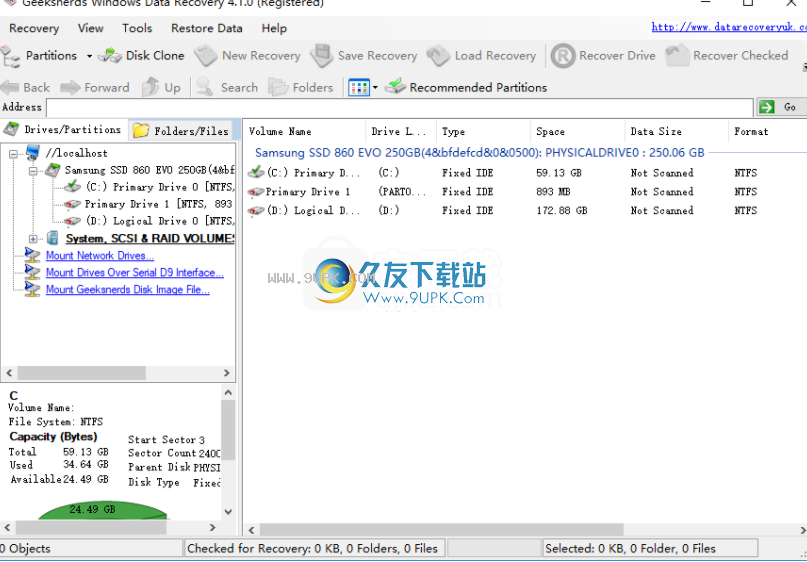Click Mount Network Drives icon
Image resolution: width=807 pixels, height=562 pixels.
click(x=32, y=255)
